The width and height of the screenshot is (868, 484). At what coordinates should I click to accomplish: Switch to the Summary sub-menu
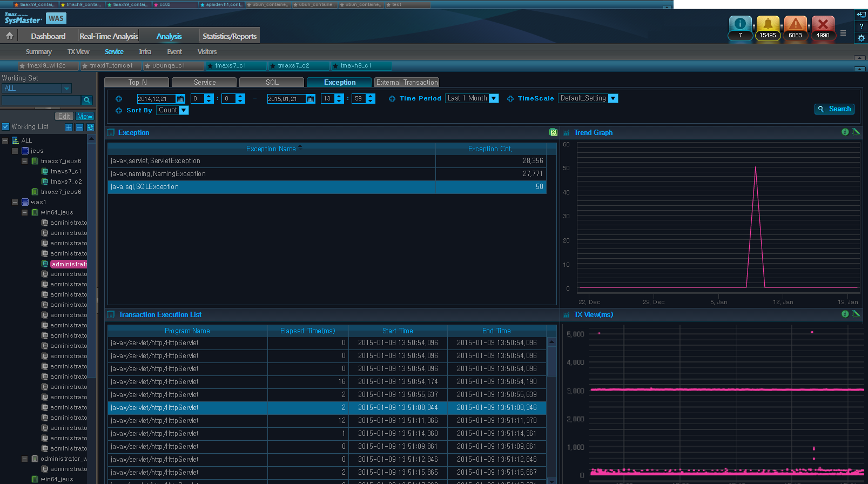(39, 52)
